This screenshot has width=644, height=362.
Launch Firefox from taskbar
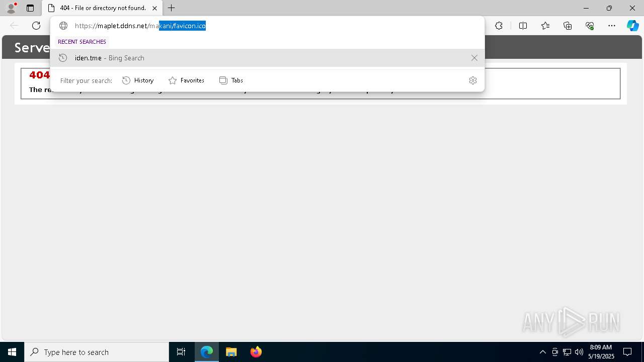[256, 352]
